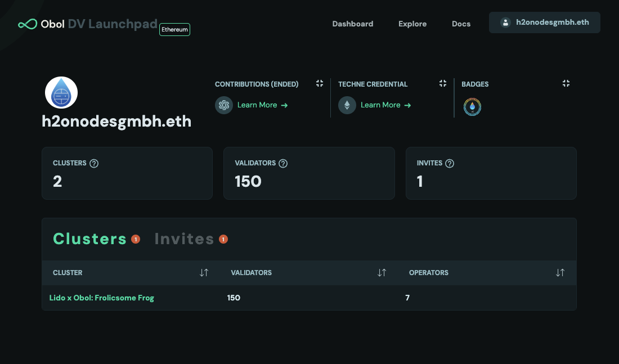Click the help icon next to Clusters
This screenshot has height=364, width=619.
pos(95,163)
